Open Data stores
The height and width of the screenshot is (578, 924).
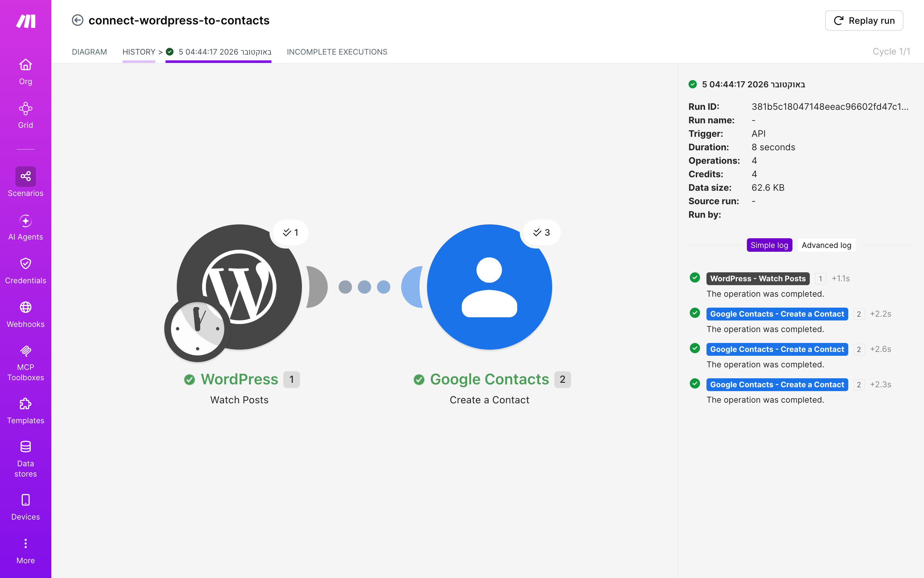point(26,459)
